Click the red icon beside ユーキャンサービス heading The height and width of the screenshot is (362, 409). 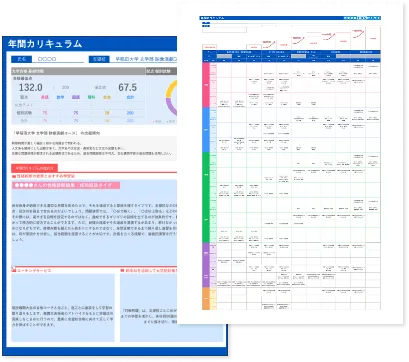[14, 269]
